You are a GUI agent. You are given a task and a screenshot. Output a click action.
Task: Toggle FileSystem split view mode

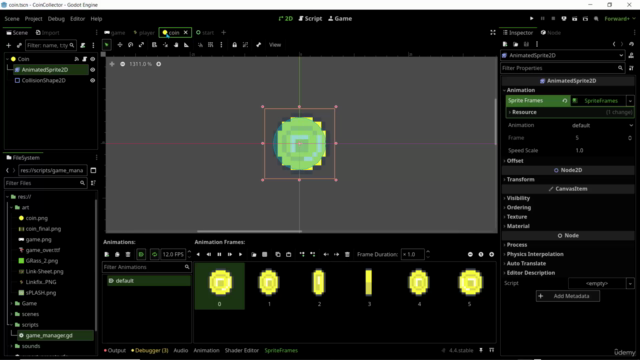tap(93, 170)
